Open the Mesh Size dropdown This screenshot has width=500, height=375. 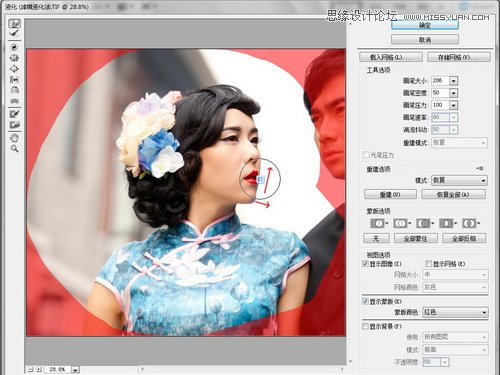455,275
